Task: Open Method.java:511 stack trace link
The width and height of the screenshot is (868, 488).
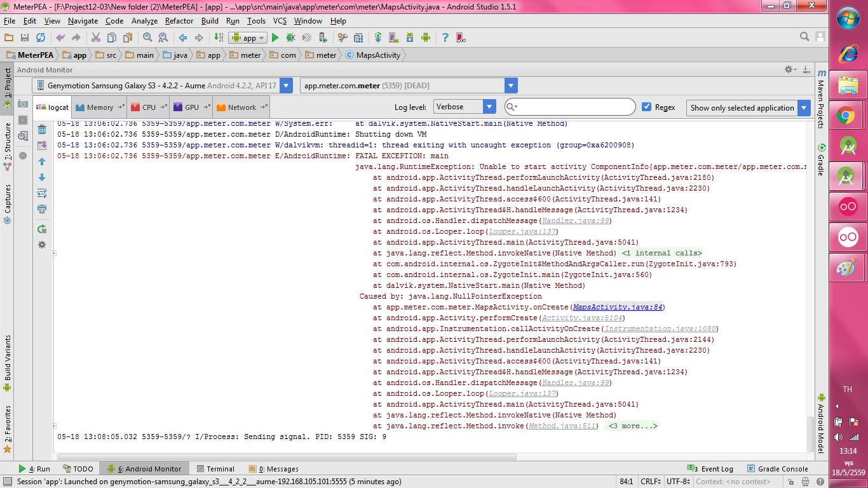Action: click(x=562, y=426)
